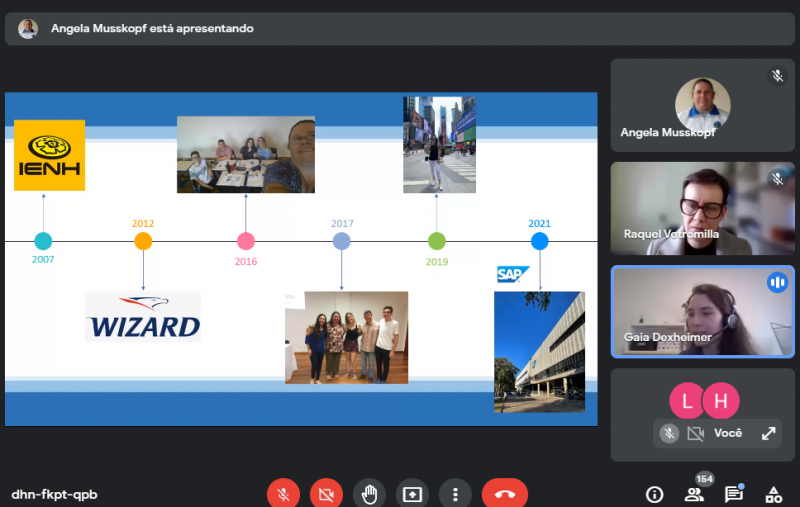The width and height of the screenshot is (800, 507).
Task: Click classroom selfie photo above 2016
Action: point(246,155)
